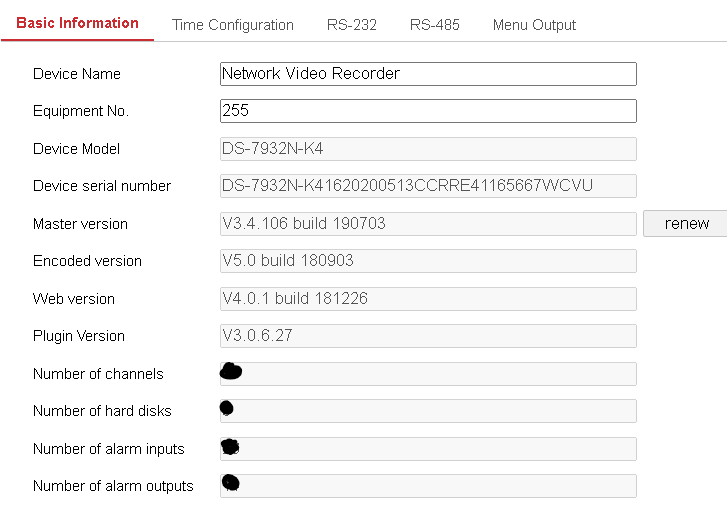Go to the RS-232 tab
The image size is (727, 512).
point(351,25)
